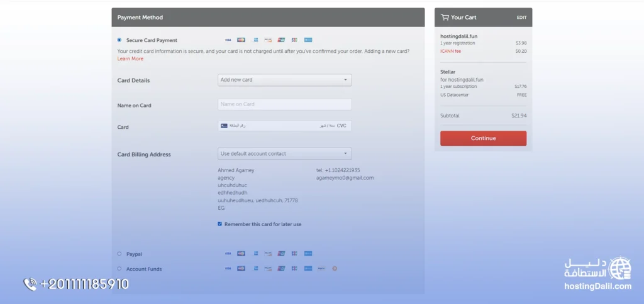The width and height of the screenshot is (644, 304).
Task: Click the Paypal option label
Action: pyautogui.click(x=135, y=254)
